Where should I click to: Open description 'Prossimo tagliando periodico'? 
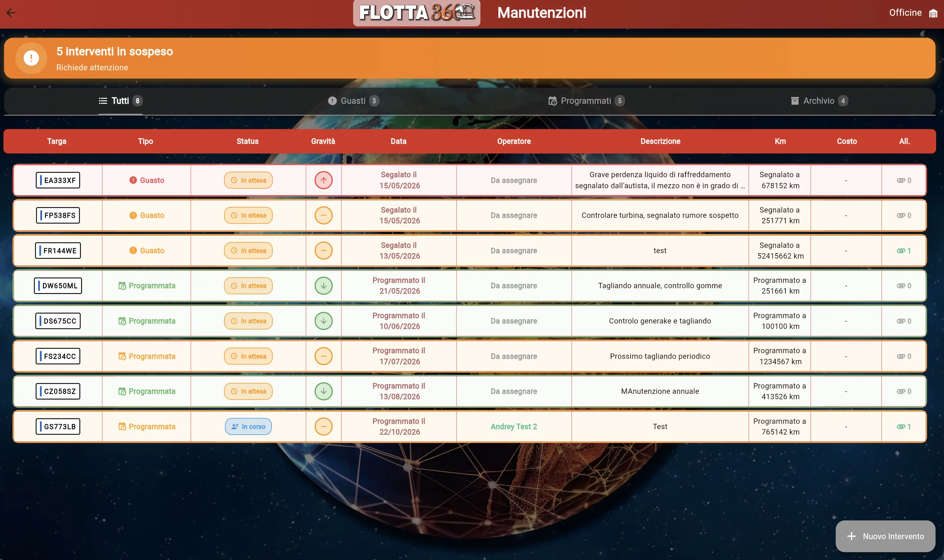[x=660, y=356]
